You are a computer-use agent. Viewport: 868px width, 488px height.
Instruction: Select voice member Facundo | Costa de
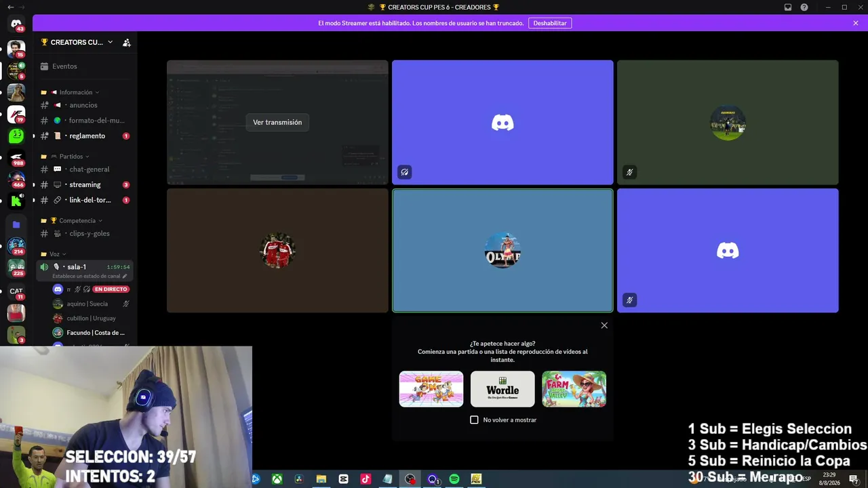(92, 333)
